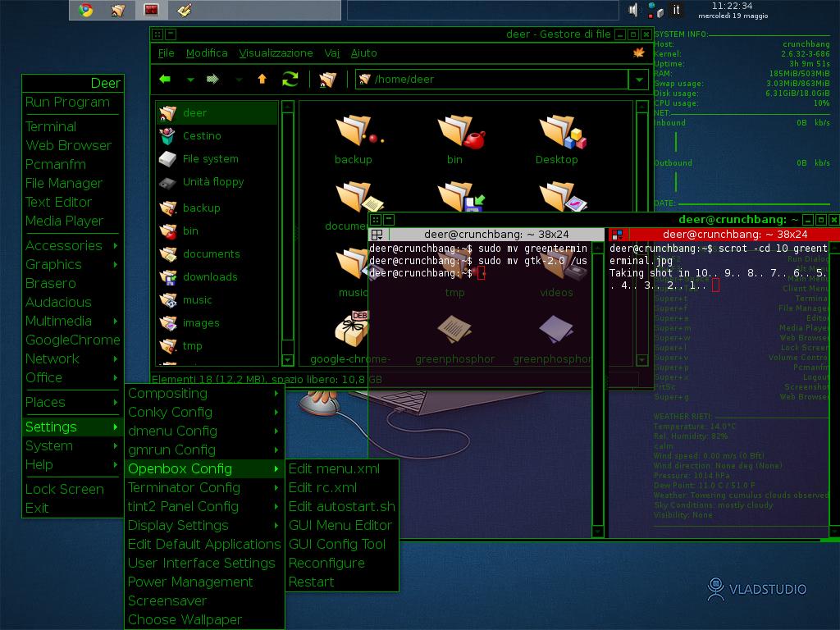Open the text editor launcher in the top panel
This screenshot has width=840, height=630.
pos(185,10)
